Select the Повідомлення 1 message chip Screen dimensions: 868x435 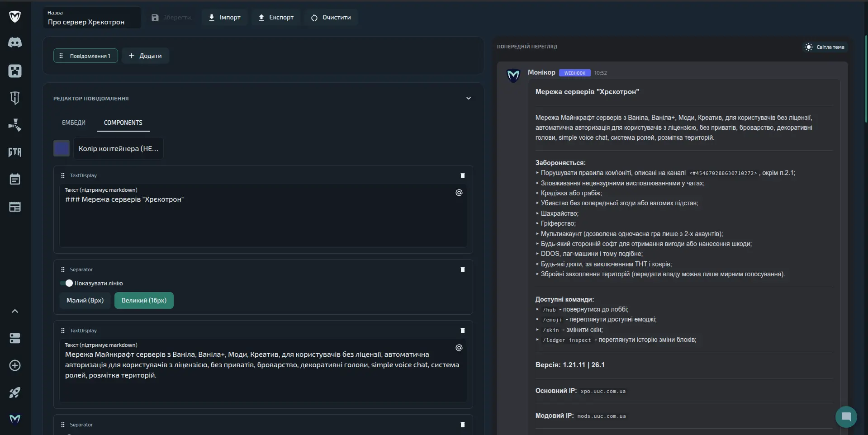coord(85,56)
